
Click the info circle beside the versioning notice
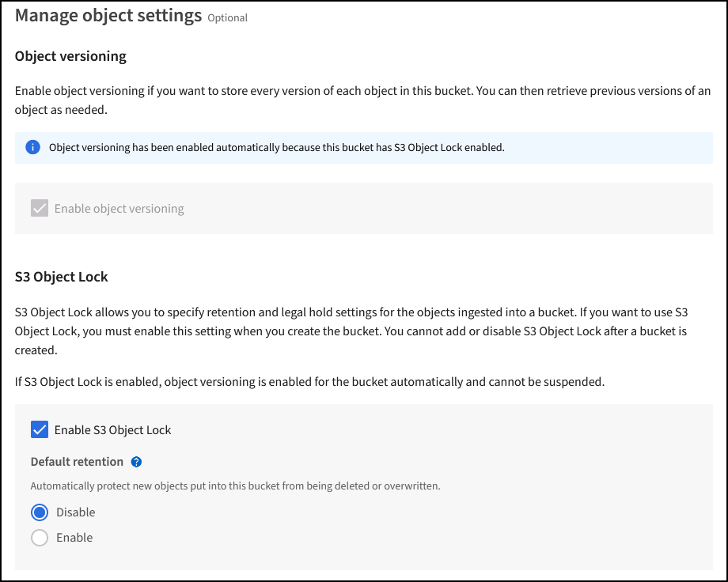pyautogui.click(x=33, y=147)
